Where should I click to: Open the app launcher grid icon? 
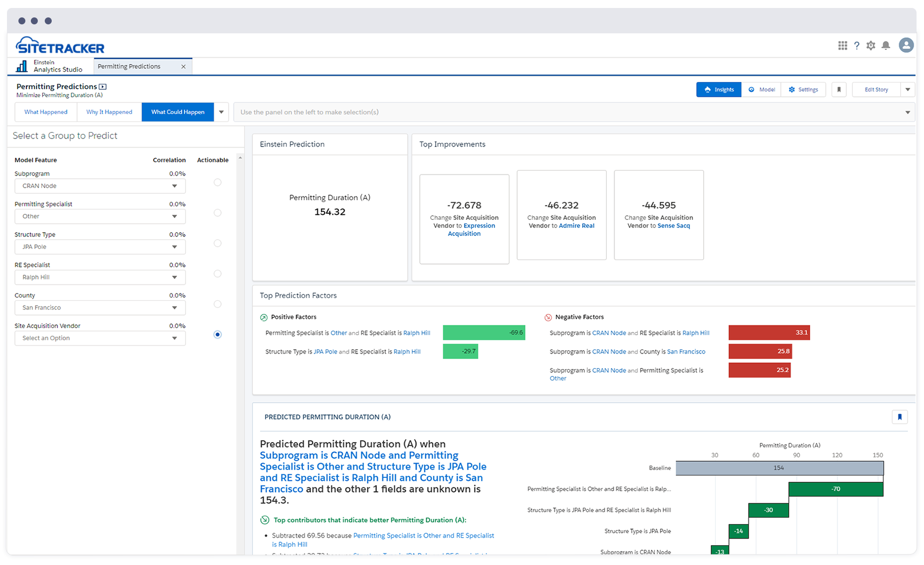(x=842, y=45)
